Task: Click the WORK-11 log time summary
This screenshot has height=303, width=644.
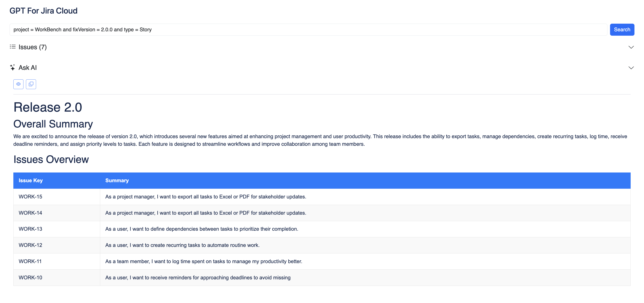Action: 204,262
